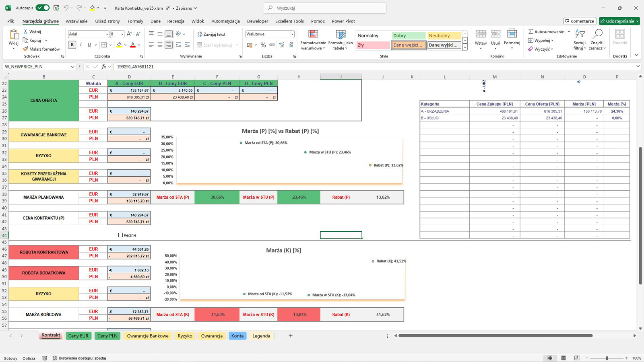Click the percent style icon
Viewport: 644px width, 362px height.
click(263, 45)
